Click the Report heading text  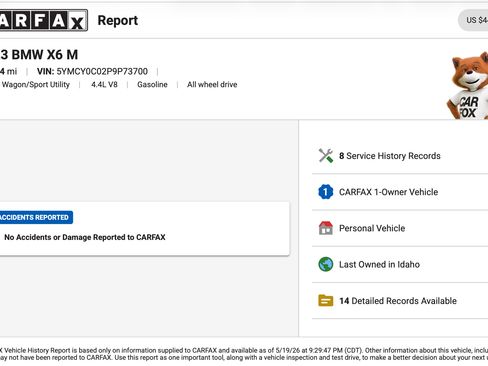pos(118,20)
